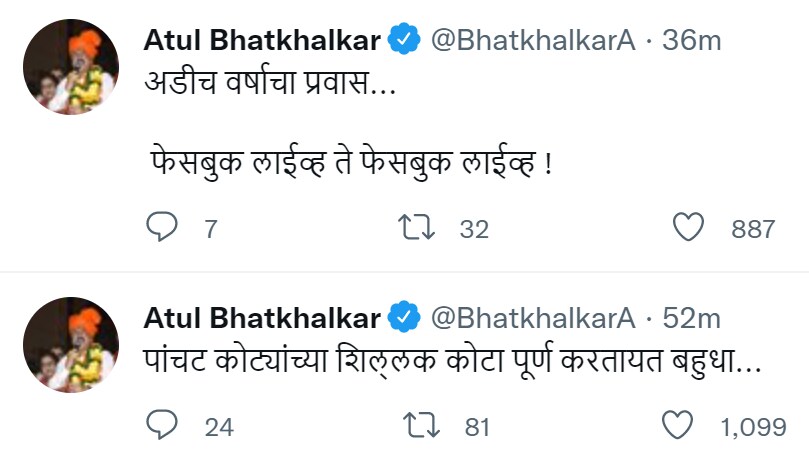Retweet the 36m tweet
809x465 pixels.
pyautogui.click(x=417, y=228)
